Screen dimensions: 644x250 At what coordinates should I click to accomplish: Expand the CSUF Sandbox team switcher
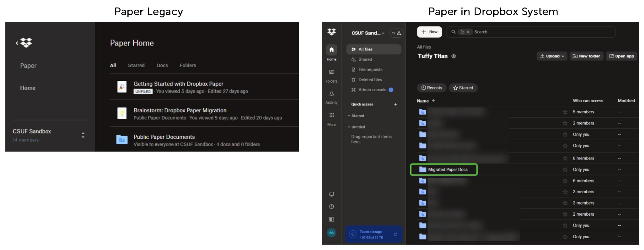83,135
